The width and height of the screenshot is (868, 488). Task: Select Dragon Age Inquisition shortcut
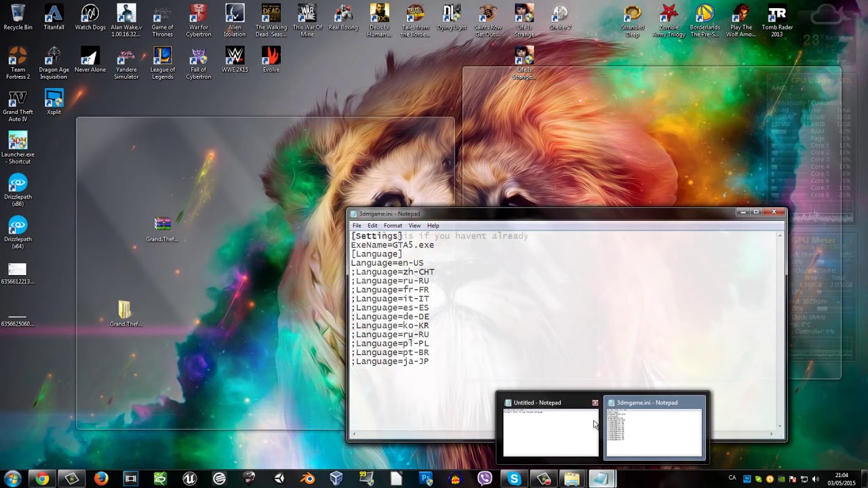point(54,62)
